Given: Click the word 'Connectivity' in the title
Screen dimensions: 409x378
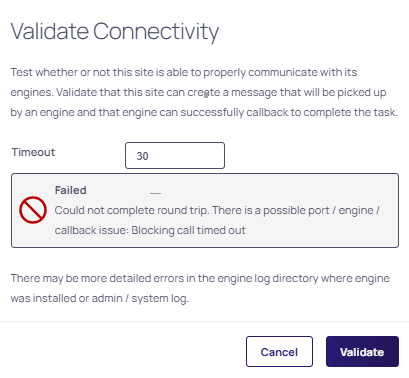Looking at the screenshot, I should click(156, 32).
